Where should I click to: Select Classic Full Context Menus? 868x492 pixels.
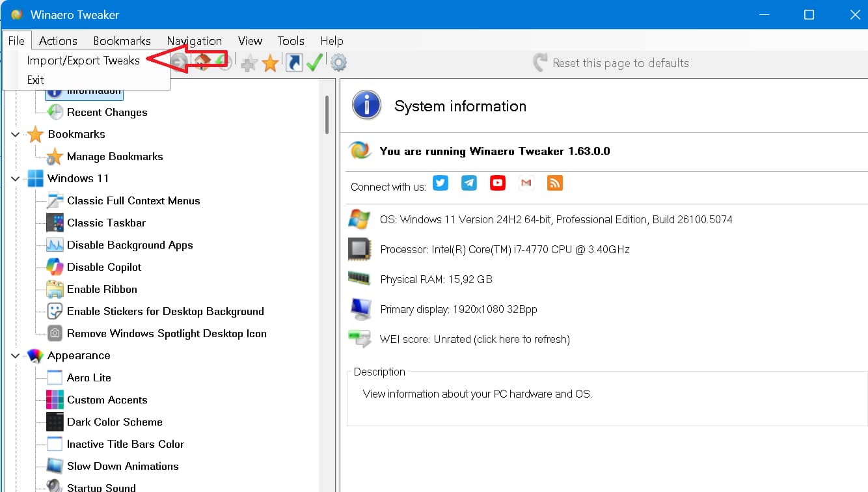pyautogui.click(x=133, y=200)
